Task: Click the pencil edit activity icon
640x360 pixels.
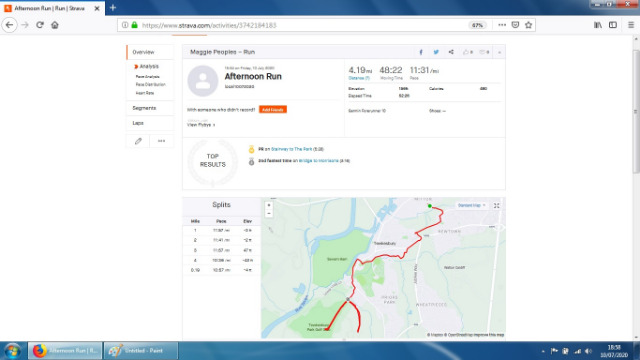Action: [138, 141]
